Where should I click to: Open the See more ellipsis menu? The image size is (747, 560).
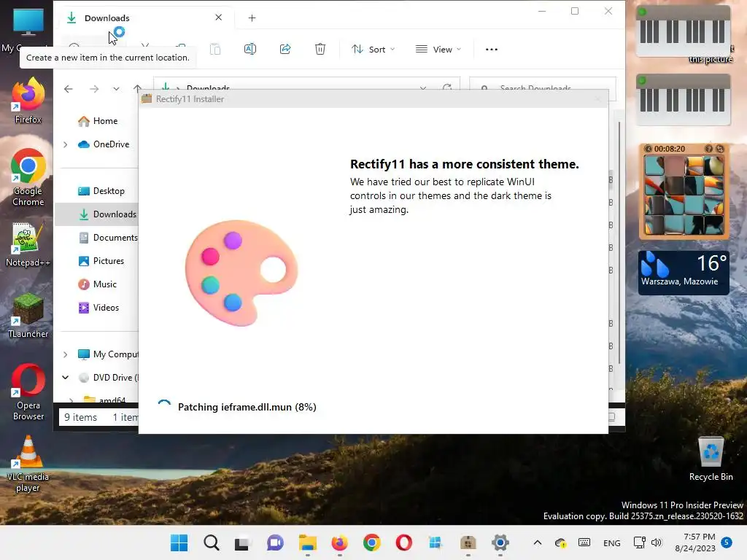pyautogui.click(x=491, y=50)
